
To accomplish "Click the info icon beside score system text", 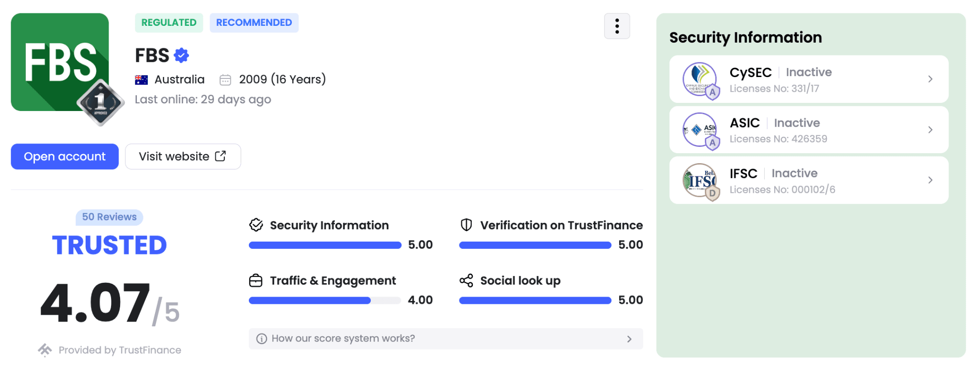I will pos(261,339).
